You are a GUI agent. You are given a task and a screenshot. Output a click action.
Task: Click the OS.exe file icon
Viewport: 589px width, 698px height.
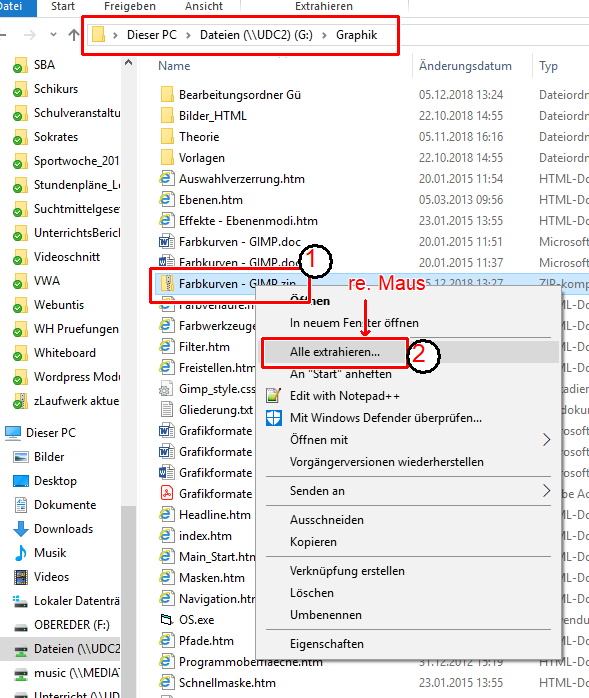[x=166, y=619]
